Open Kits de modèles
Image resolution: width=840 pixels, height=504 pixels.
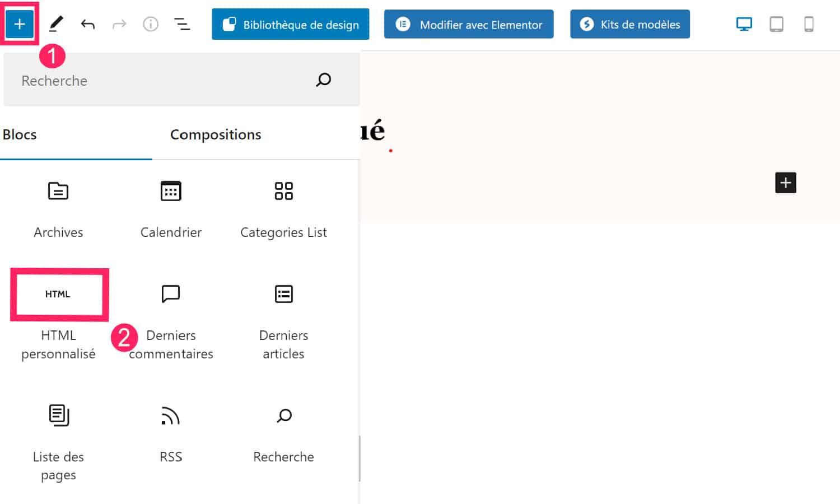point(630,24)
